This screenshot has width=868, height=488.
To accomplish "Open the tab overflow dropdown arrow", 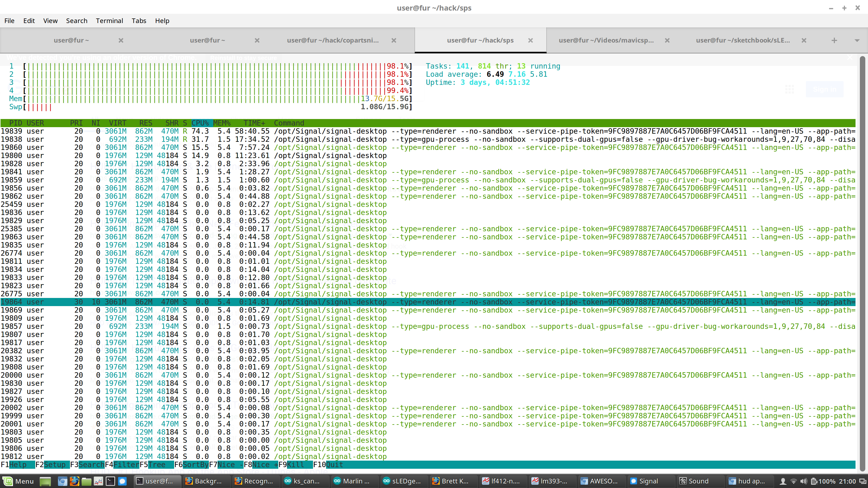I will point(859,40).
